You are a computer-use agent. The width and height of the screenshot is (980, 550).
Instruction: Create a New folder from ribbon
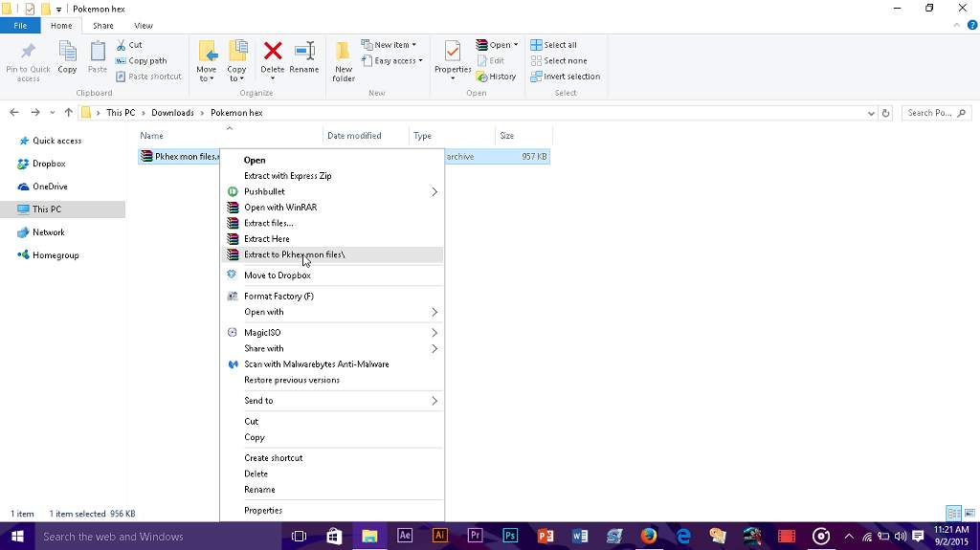344,60
